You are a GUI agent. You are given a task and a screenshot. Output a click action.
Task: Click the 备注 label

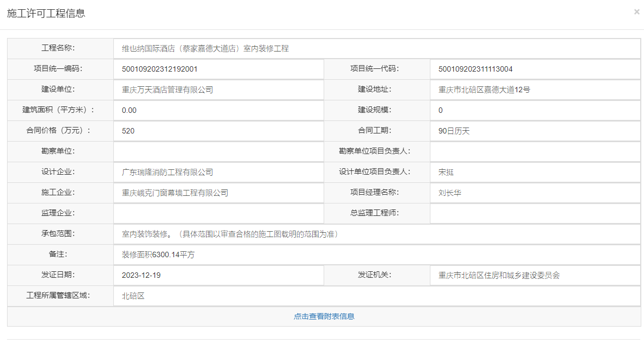click(58, 254)
